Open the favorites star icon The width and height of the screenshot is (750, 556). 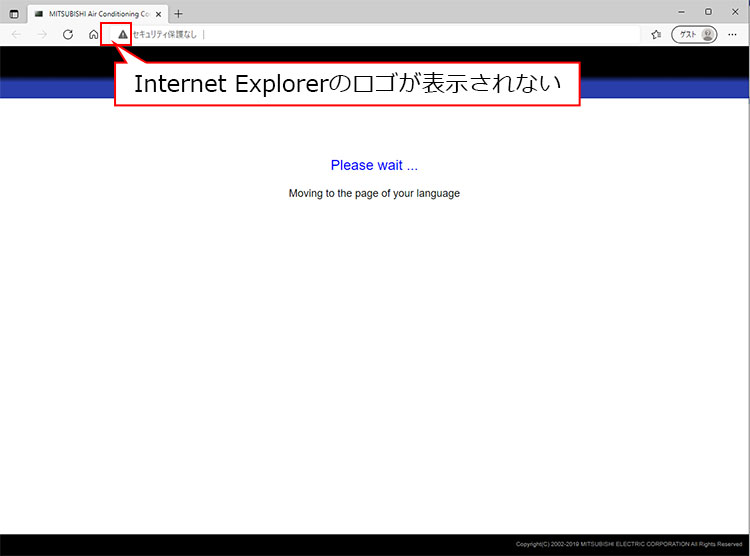click(656, 34)
